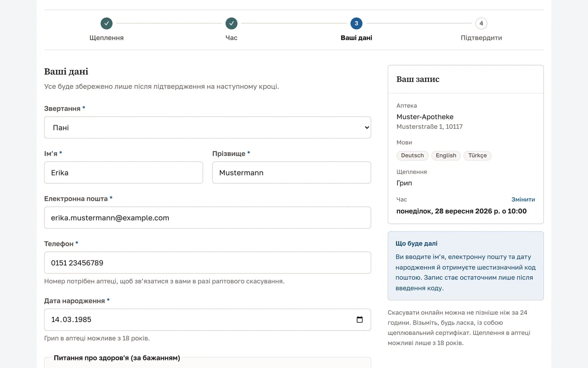Screen dimensions: 588x368
Task: Focus the Електронна пошта input field
Action: click(208, 217)
